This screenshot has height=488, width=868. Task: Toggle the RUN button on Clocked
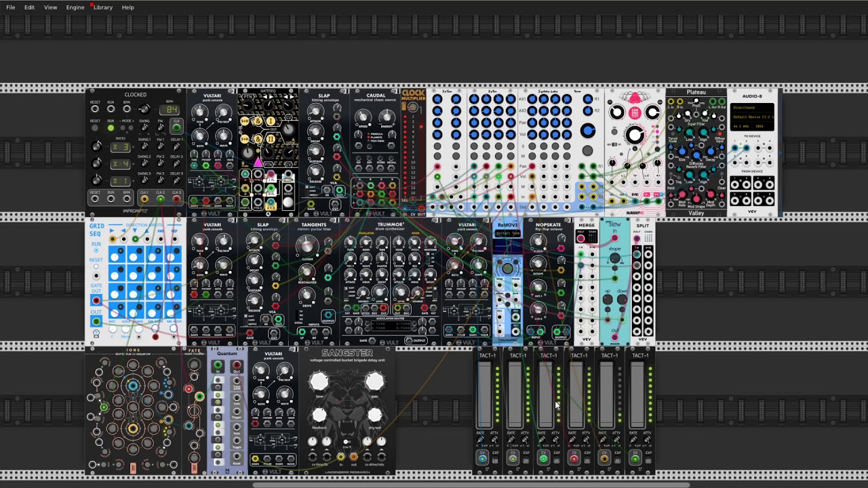tap(111, 128)
